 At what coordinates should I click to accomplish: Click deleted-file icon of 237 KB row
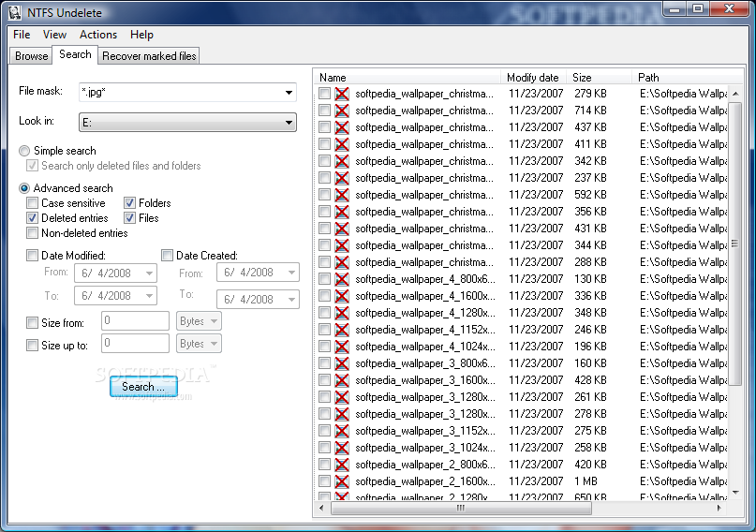tap(342, 178)
